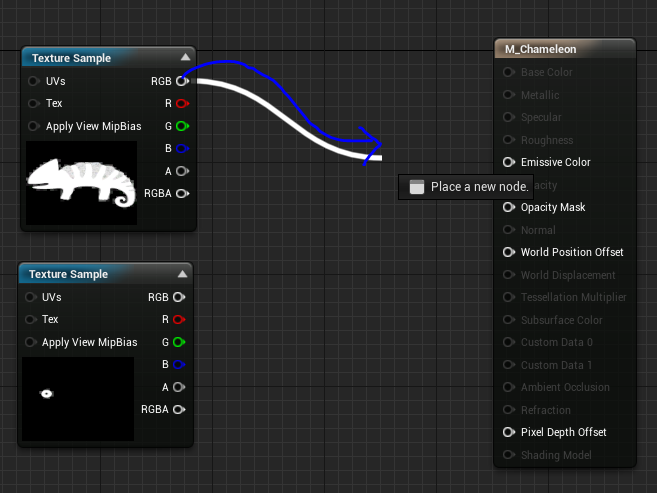Click UVs input pin of bottom Texture Sample
This screenshot has width=657, height=493.
coord(31,297)
